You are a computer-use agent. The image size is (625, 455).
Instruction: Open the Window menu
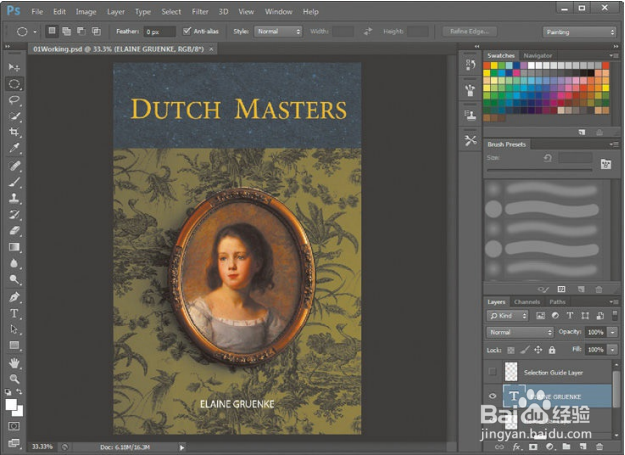coord(278,12)
